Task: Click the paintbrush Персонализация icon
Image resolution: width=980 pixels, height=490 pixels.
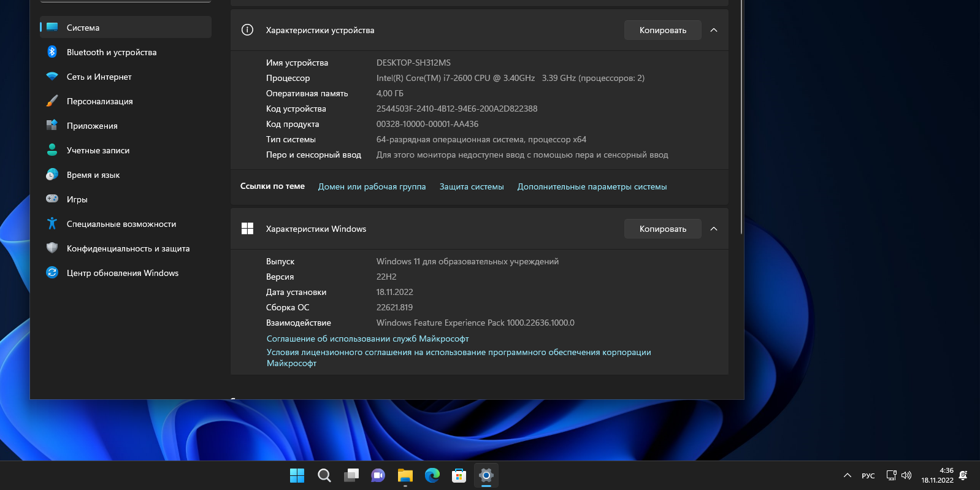Action: click(x=52, y=101)
